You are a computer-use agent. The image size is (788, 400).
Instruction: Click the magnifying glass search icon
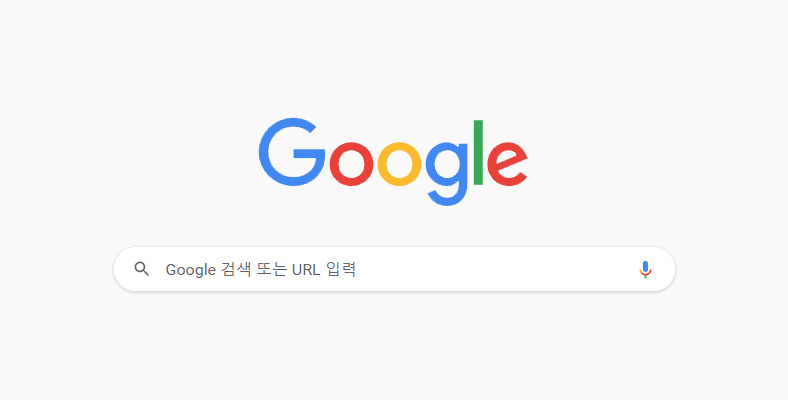point(142,269)
